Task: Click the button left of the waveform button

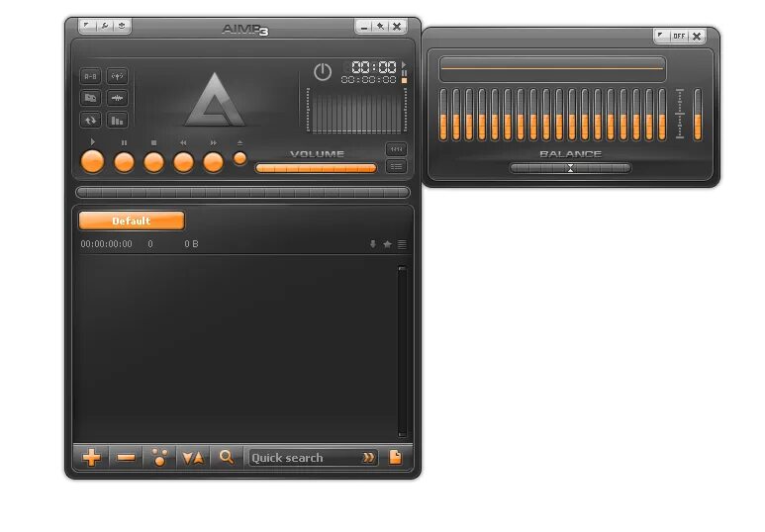Action: (90, 98)
